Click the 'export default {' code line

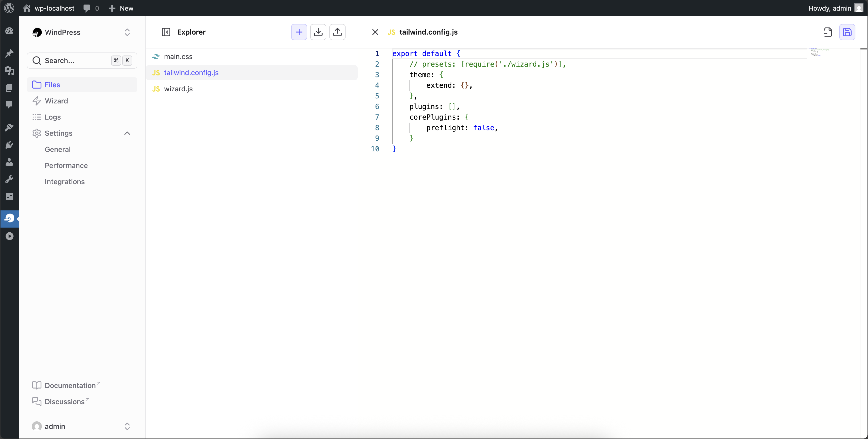coord(426,53)
